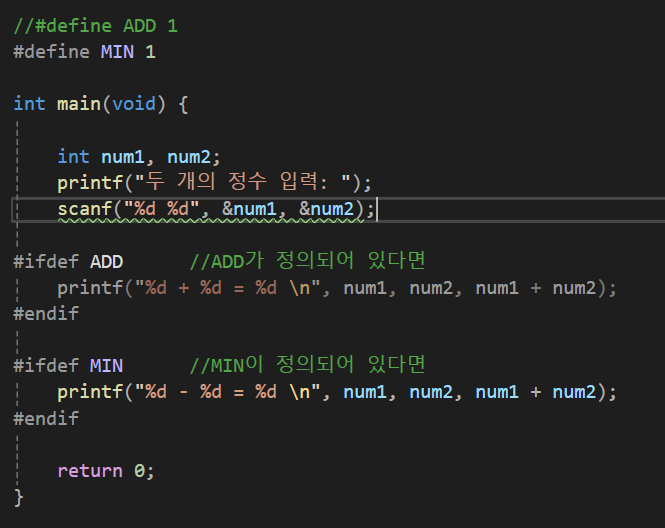Screen dimensions: 665x528
Task: Click '&num2' argument in scanf call
Action: coord(326,209)
